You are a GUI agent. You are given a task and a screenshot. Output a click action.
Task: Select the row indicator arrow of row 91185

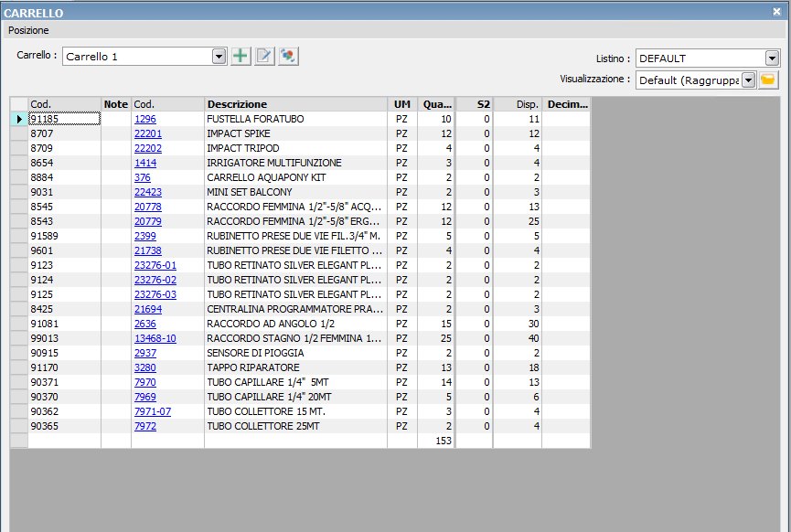tap(19, 119)
